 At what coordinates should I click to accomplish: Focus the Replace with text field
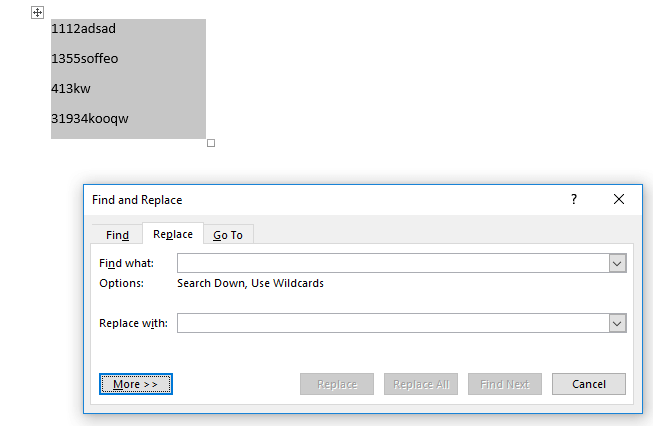pos(392,323)
